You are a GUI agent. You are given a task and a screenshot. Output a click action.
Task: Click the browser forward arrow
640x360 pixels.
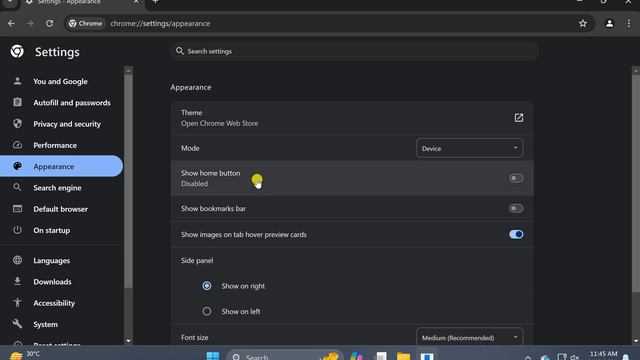click(x=30, y=24)
